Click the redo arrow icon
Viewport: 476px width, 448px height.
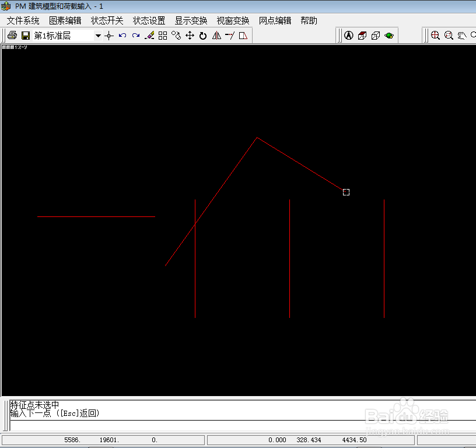[136, 36]
